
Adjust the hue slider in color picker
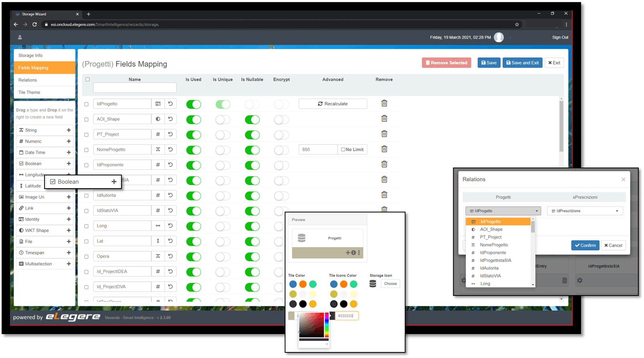(x=327, y=325)
